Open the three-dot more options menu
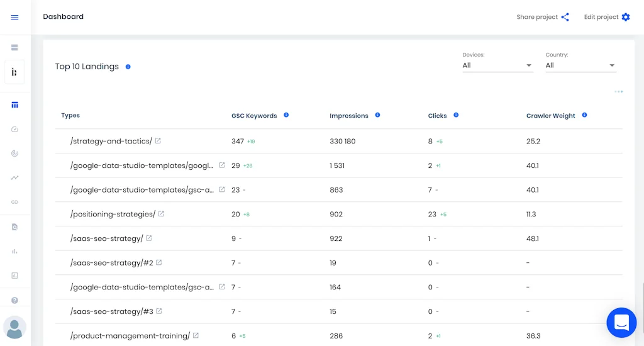This screenshot has height=346, width=644. pyautogui.click(x=619, y=92)
